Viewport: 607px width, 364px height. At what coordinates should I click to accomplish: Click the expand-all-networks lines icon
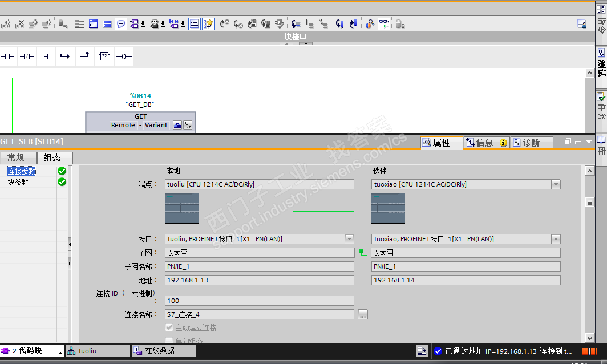(80, 24)
